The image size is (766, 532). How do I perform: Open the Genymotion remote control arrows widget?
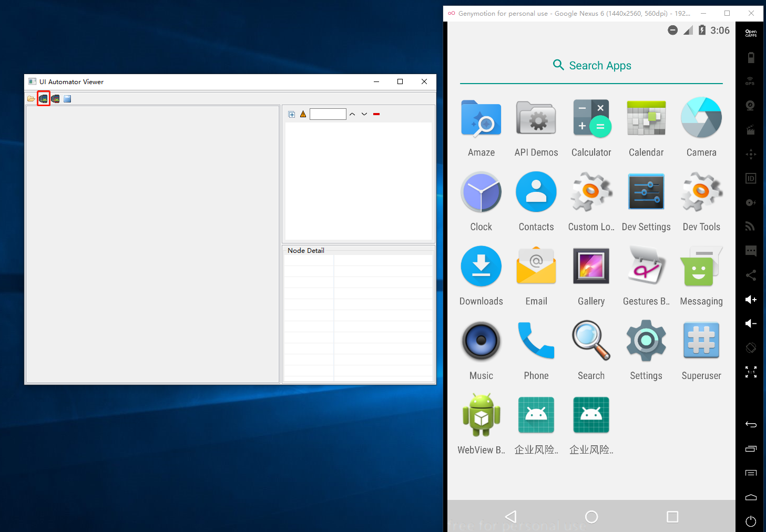coord(751,154)
